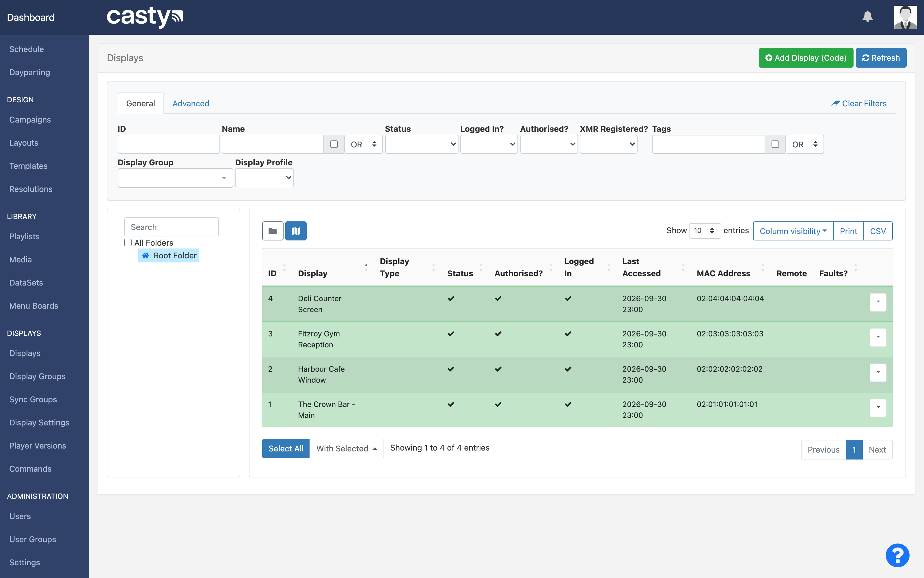Expand the Authorised? filter dropdown
This screenshot has width=924, height=578.
(x=549, y=144)
